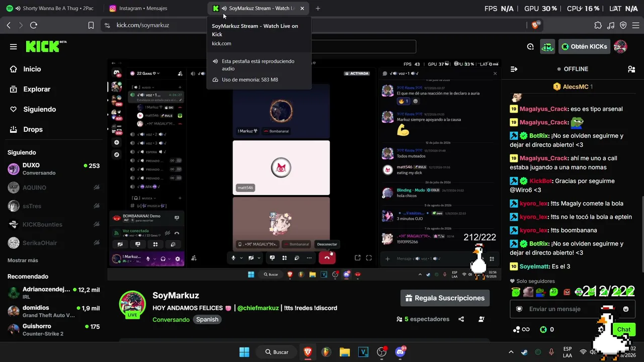Open the KICKs balance showing 0
Image resolution: width=644 pixels, height=362 pixels.
click(547, 330)
